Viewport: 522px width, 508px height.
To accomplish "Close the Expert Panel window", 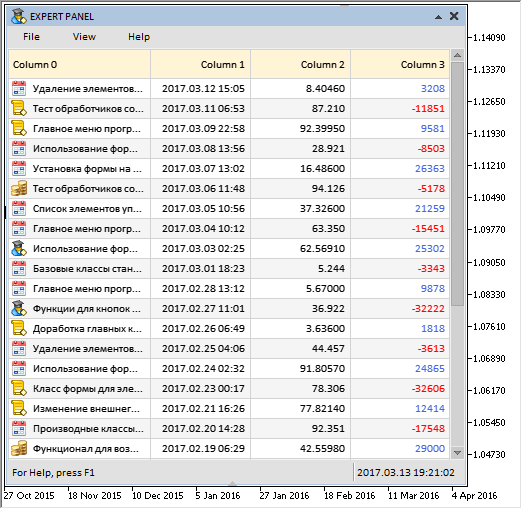I will (x=454, y=16).
